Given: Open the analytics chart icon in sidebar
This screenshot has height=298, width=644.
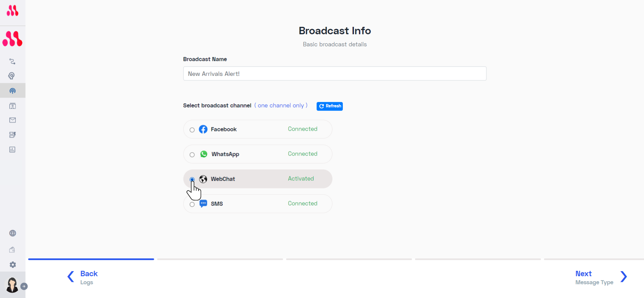Looking at the screenshot, I should (12, 150).
